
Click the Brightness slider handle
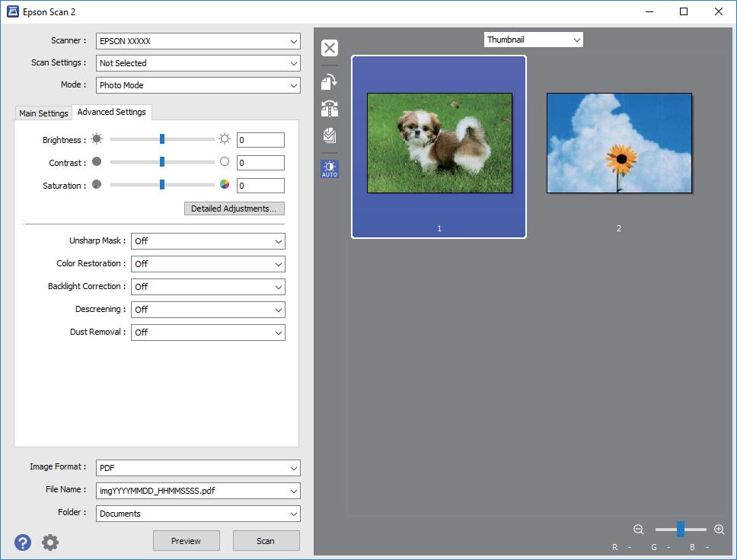pyautogui.click(x=162, y=138)
